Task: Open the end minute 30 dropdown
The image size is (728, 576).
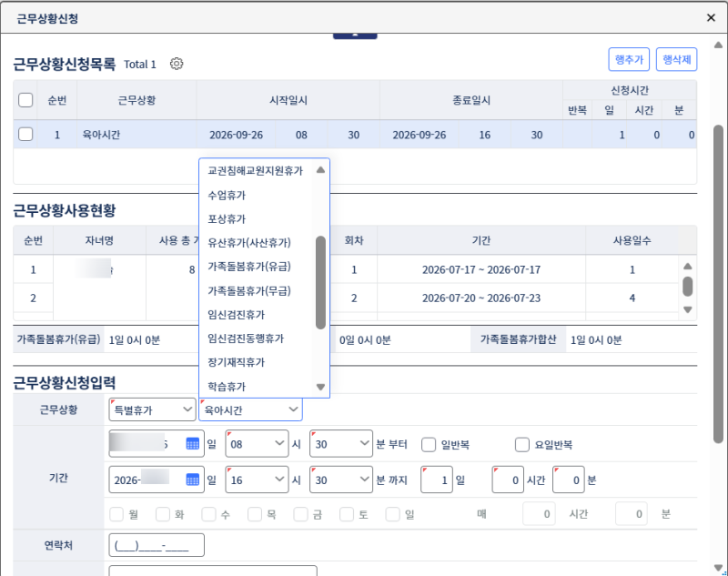Action: click(x=341, y=480)
